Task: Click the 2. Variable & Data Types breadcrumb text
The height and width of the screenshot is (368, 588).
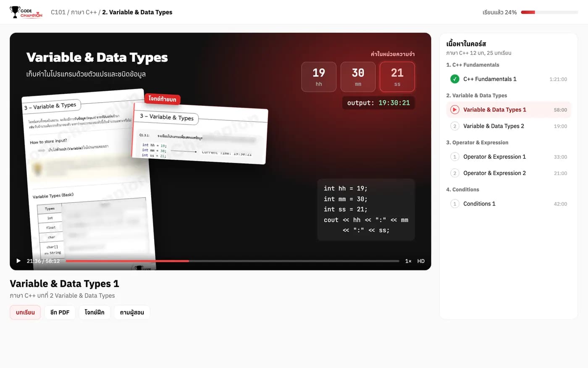Action: pyautogui.click(x=137, y=12)
